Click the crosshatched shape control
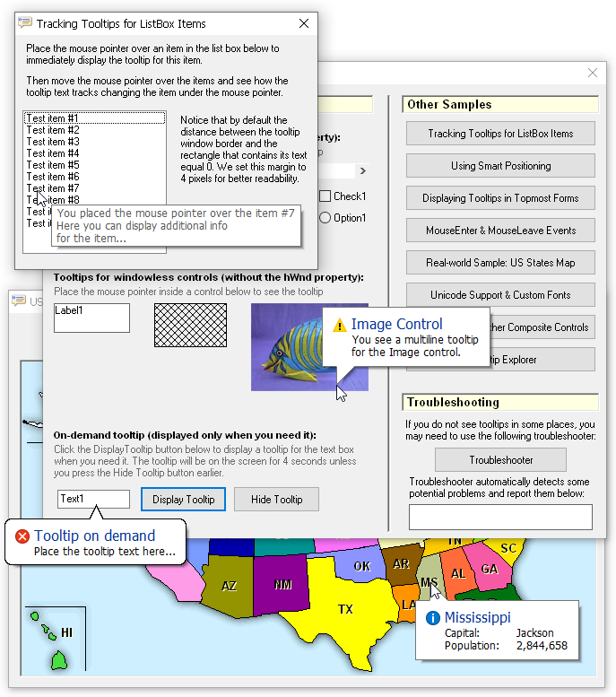 (190, 325)
